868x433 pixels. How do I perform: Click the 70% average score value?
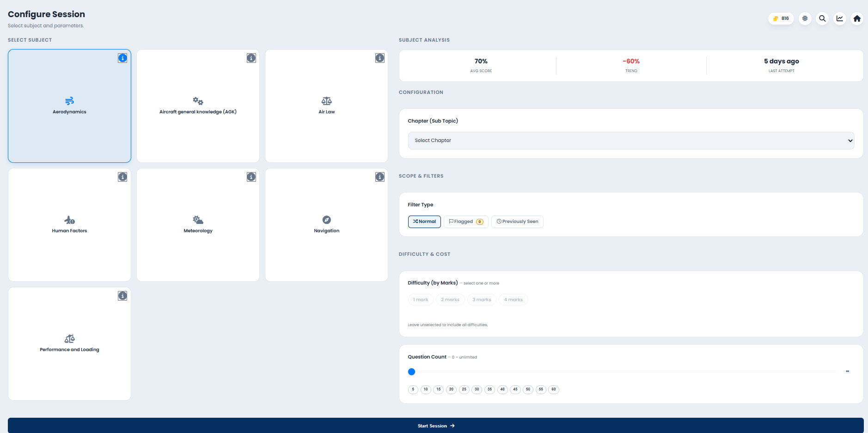point(481,61)
